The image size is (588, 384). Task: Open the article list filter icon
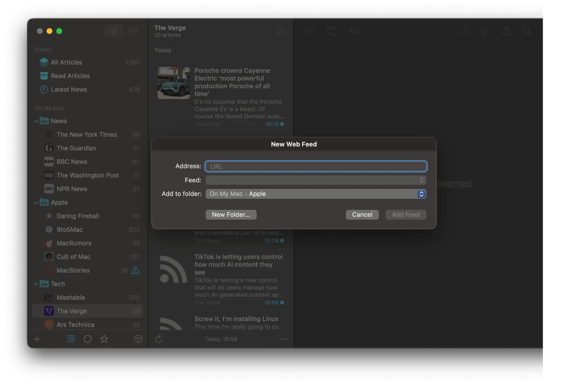138,339
